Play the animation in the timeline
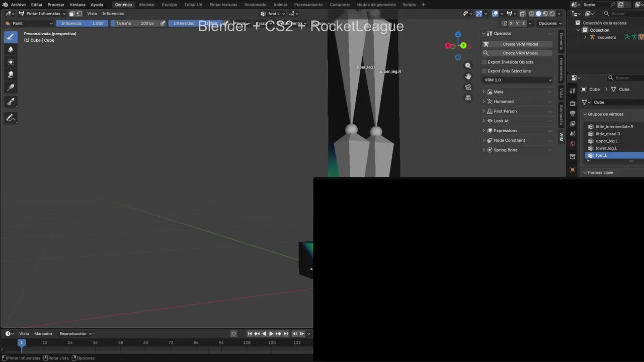Image resolution: width=644 pixels, height=362 pixels. click(x=271, y=333)
